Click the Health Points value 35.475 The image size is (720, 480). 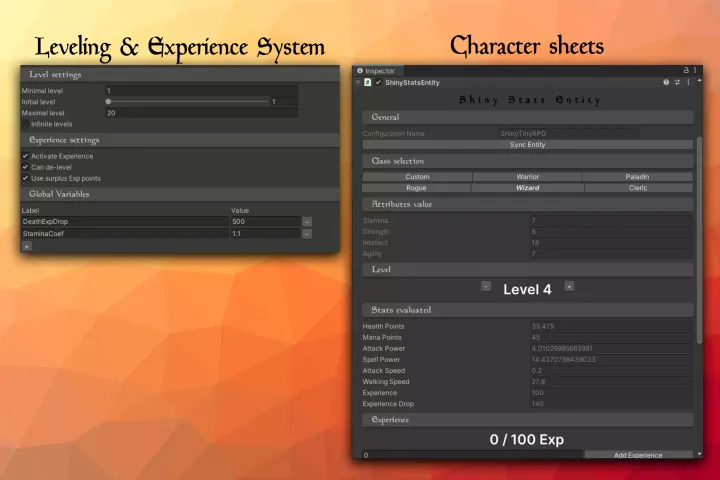pyautogui.click(x=611, y=326)
